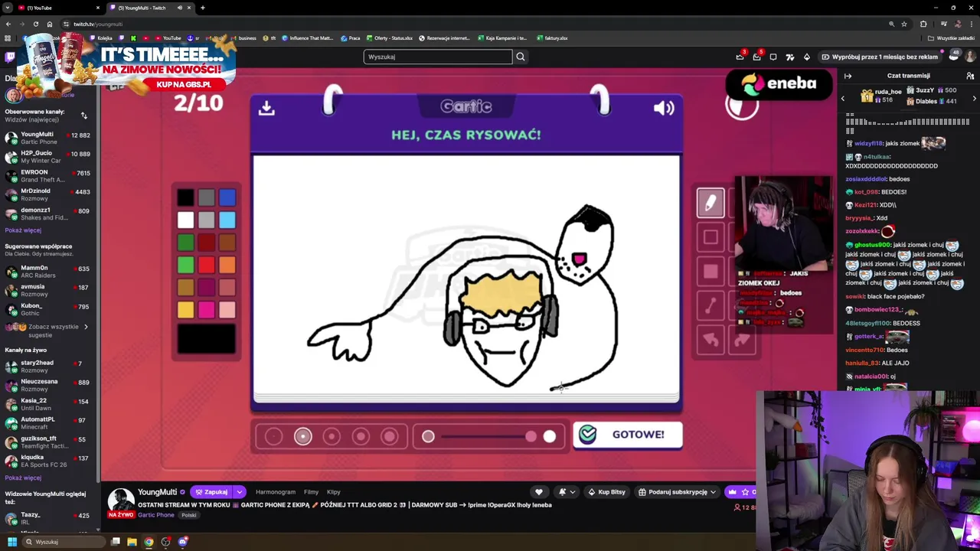Screen dimensions: 980x551
Task: Open the Filmy channel tab
Action: (311, 492)
